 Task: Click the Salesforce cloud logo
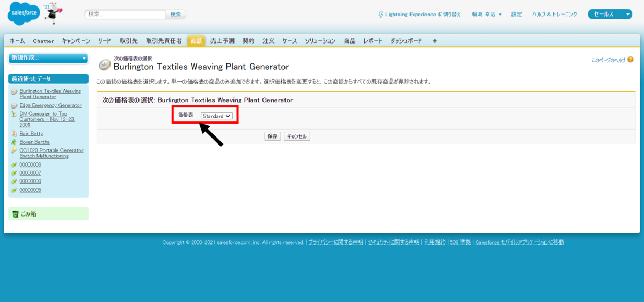pos(24,14)
